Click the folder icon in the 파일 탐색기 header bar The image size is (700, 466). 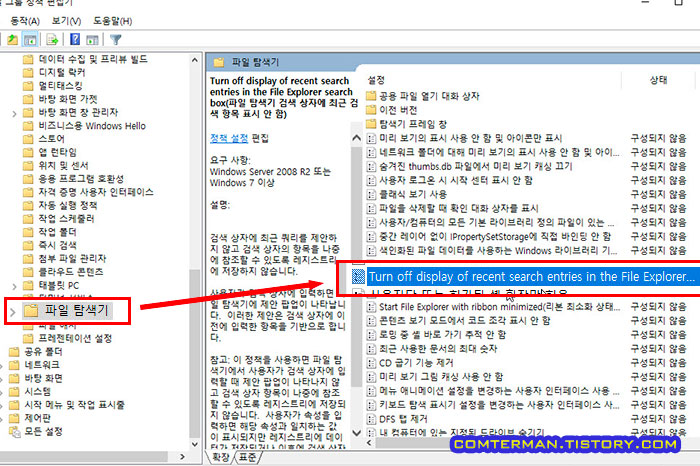pyautogui.click(x=219, y=62)
